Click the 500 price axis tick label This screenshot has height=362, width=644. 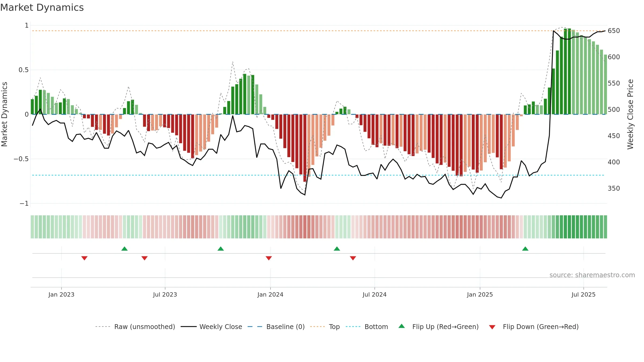click(614, 110)
